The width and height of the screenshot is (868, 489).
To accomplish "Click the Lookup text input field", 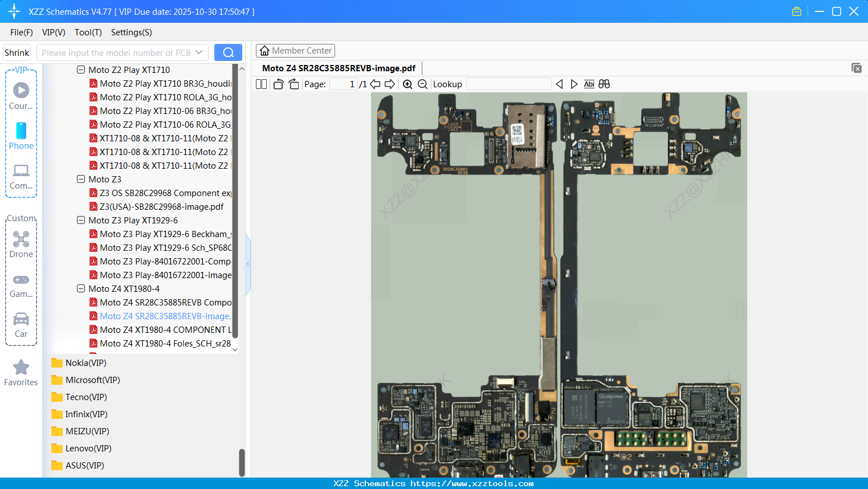I will tap(508, 84).
